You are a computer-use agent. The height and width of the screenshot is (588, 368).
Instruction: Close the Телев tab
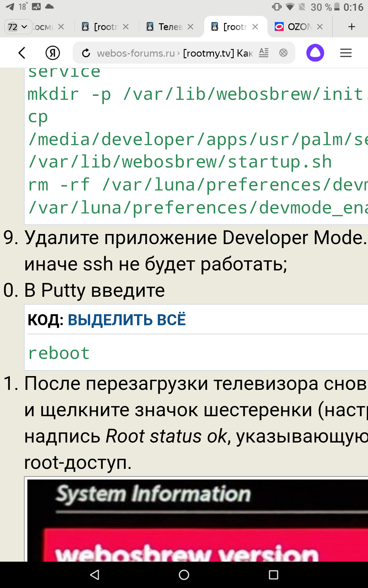(190, 27)
